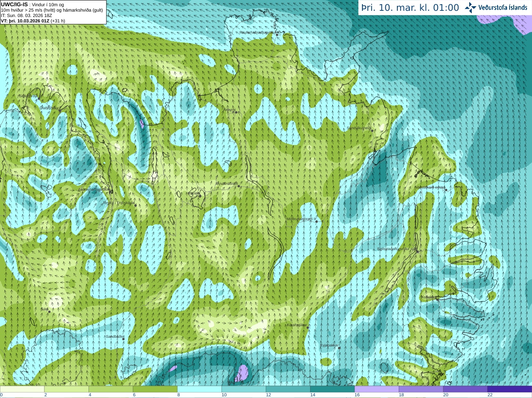Viewport: 532px width, 398px height.
Task: Select the Sandvíkurheiði station label
Action: pos(359,128)
